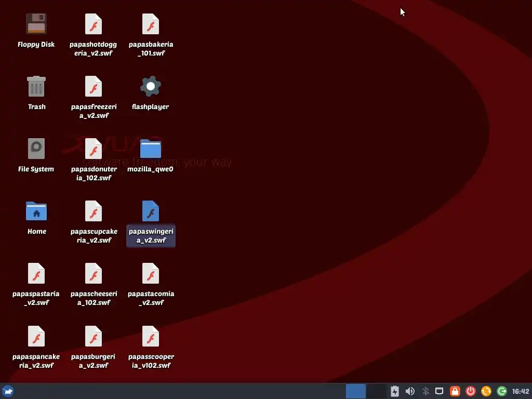Select the papaspancakeria_v2.swf file icon
532x399 pixels.
click(x=36, y=336)
